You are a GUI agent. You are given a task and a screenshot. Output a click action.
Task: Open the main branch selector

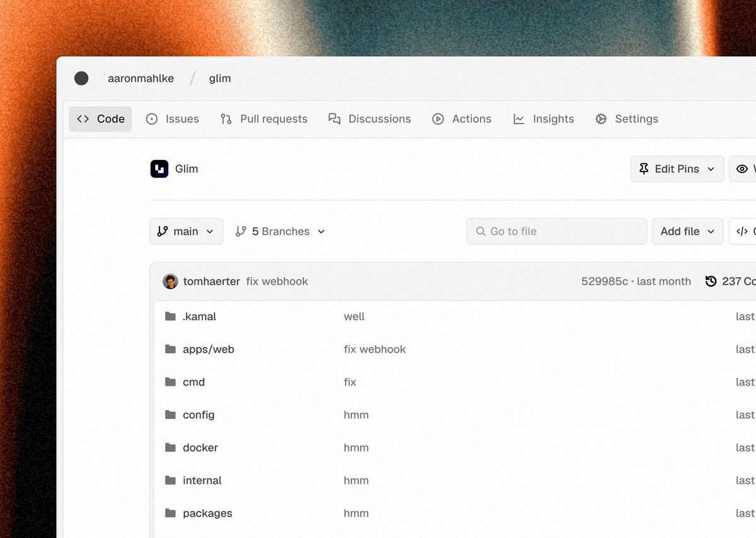[186, 231]
